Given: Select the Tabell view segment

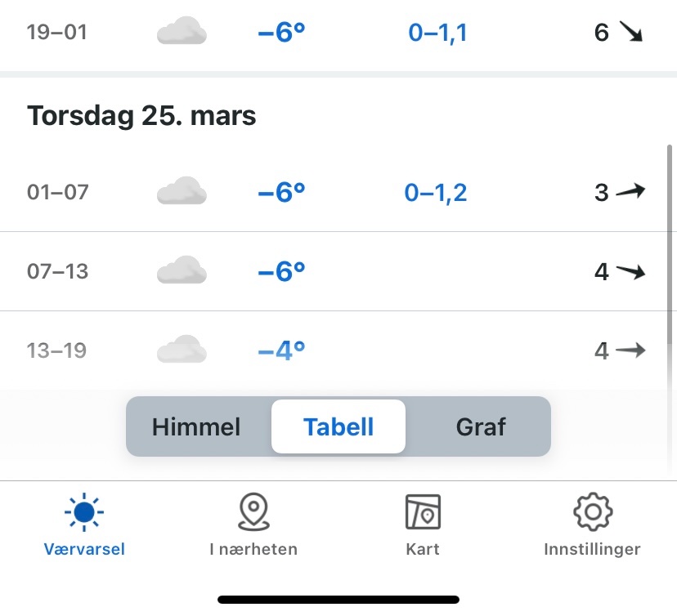Looking at the screenshot, I should [338, 426].
